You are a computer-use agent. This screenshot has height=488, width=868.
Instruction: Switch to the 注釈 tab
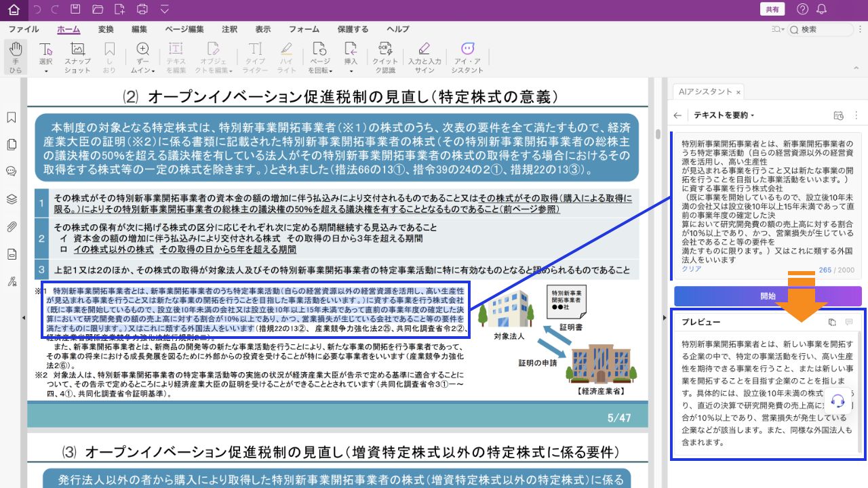[x=230, y=29]
